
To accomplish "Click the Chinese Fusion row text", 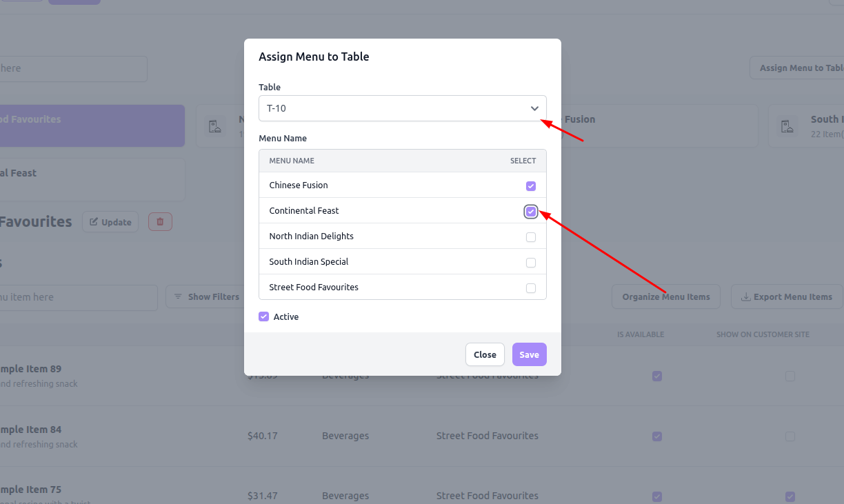I will coord(299,185).
